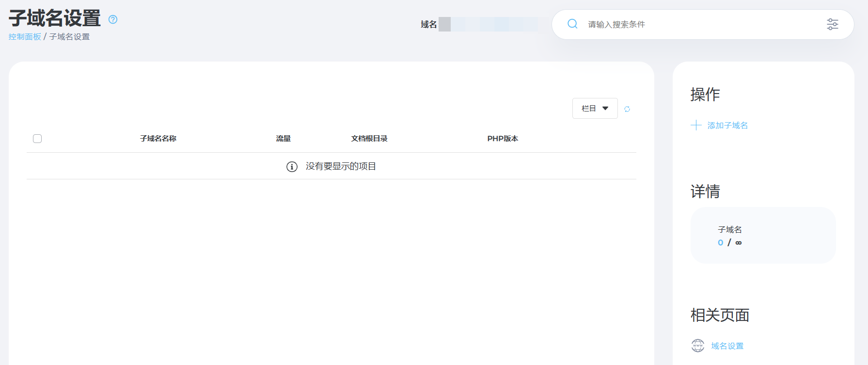Open the 栏目 columns dropdown
This screenshot has width=868, height=365.
point(595,109)
